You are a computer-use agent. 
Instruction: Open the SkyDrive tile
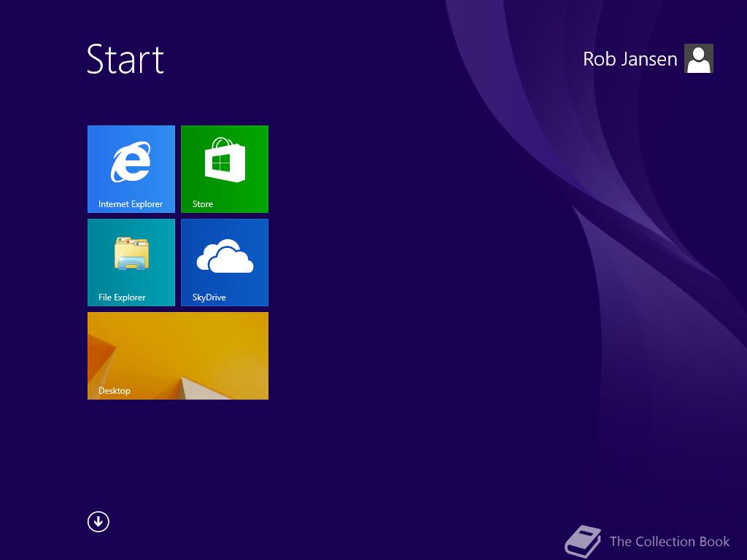coord(225,262)
